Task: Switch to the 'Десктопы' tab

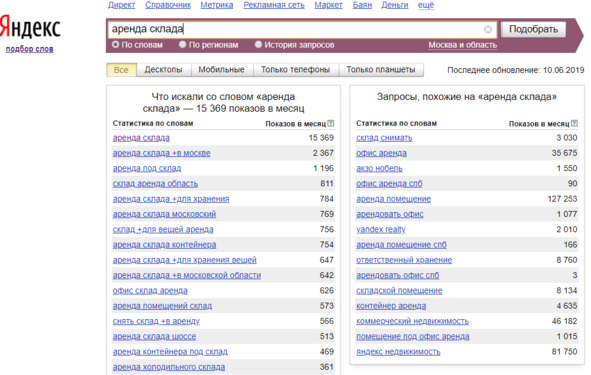Action: (x=163, y=70)
